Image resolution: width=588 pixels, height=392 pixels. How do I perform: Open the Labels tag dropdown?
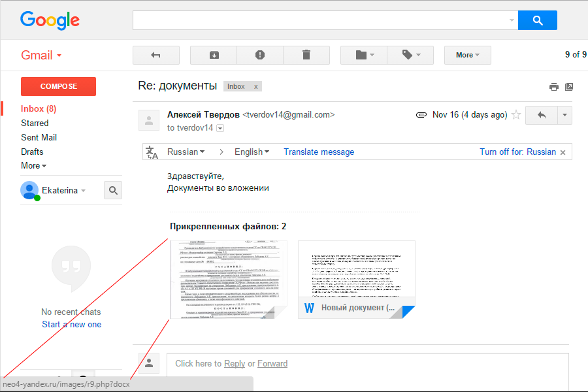tap(411, 55)
